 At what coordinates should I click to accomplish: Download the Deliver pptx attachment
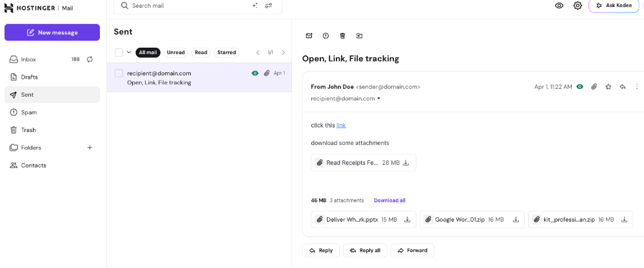[x=407, y=220]
